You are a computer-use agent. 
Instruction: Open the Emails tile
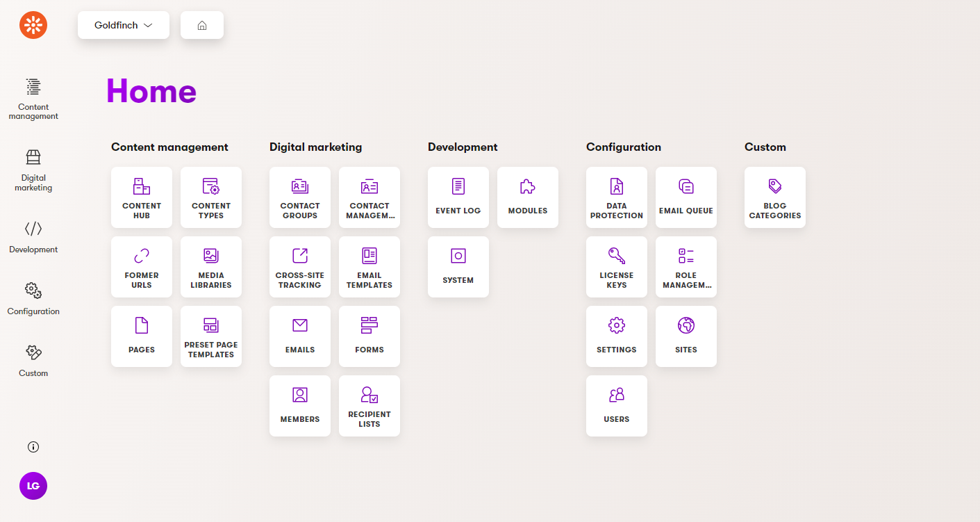click(x=300, y=336)
